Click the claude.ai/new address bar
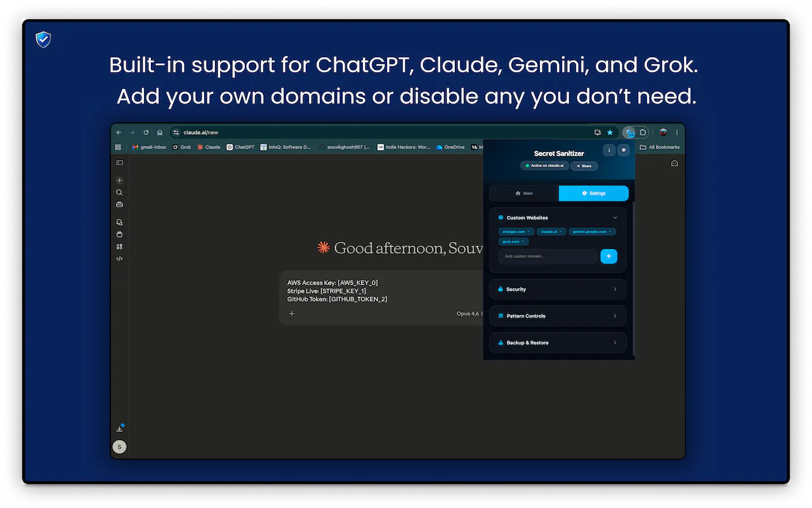The width and height of the screenshot is (812, 508). tap(393, 133)
